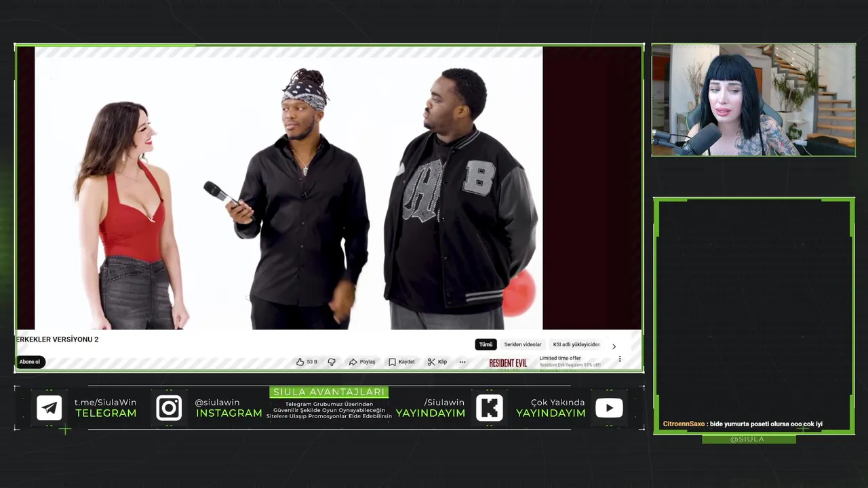Click on the playing video frame
The width and height of the screenshot is (868, 488).
pyautogui.click(x=288, y=188)
